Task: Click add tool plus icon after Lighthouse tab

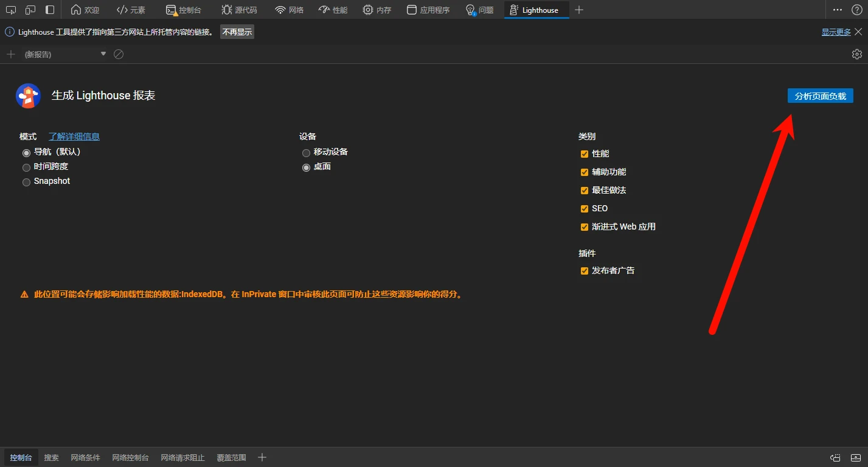Action: (579, 10)
